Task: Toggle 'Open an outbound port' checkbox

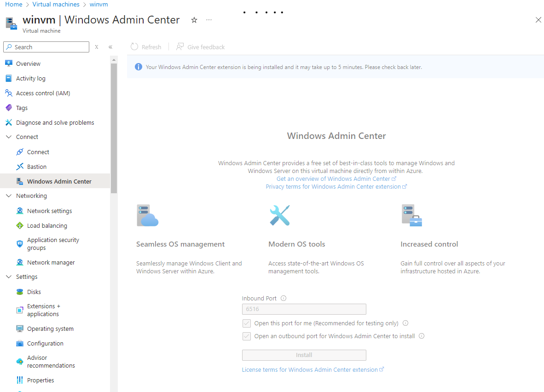Action: point(247,336)
